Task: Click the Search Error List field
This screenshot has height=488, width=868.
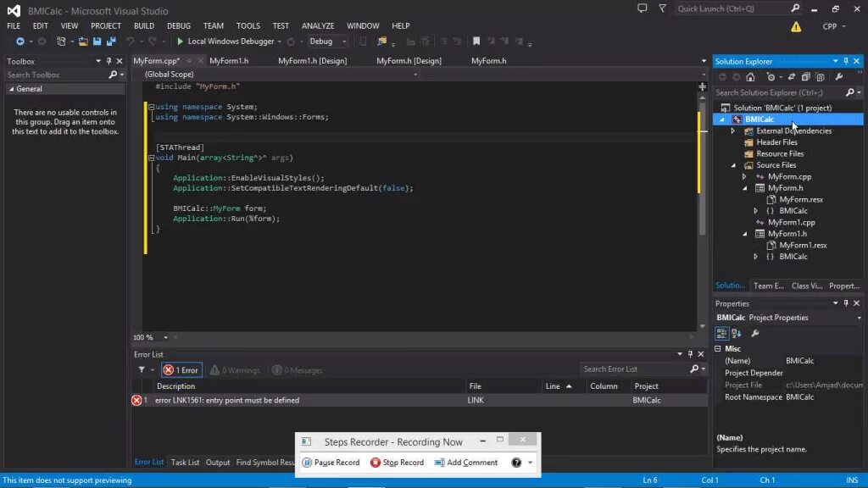Action: (635, 369)
